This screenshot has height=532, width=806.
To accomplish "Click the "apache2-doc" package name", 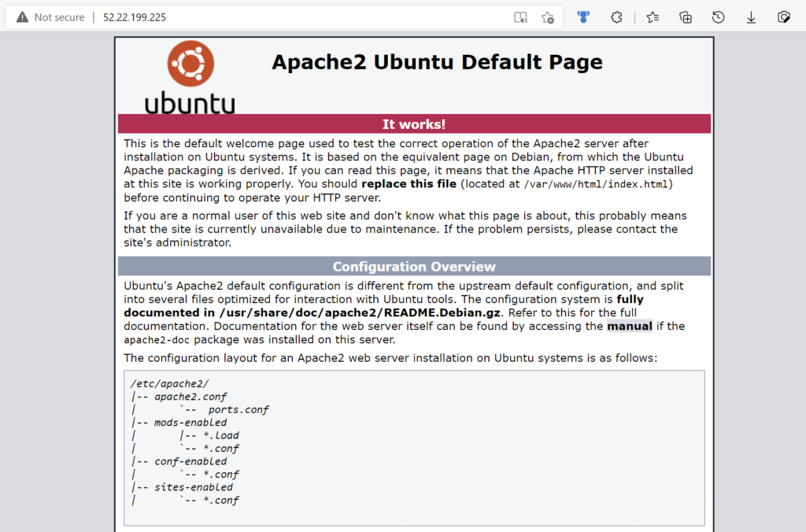I will tap(157, 340).
